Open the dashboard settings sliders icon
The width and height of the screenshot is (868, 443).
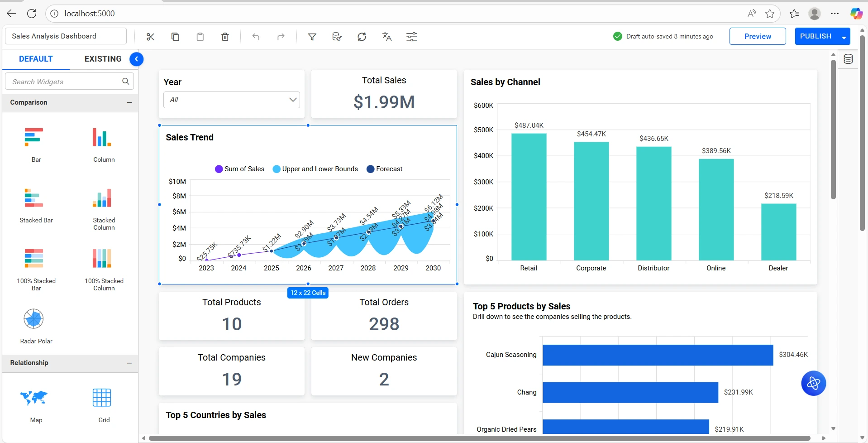411,37
